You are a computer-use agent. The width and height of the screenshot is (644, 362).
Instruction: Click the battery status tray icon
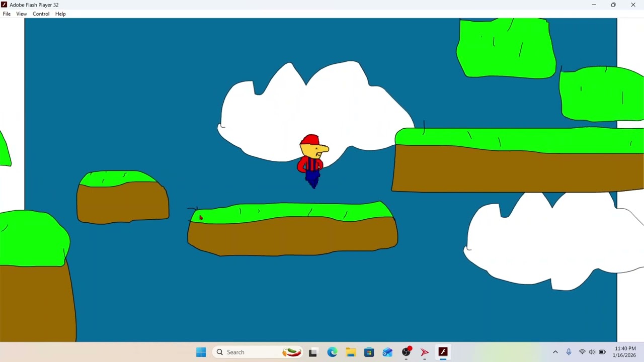click(602, 352)
